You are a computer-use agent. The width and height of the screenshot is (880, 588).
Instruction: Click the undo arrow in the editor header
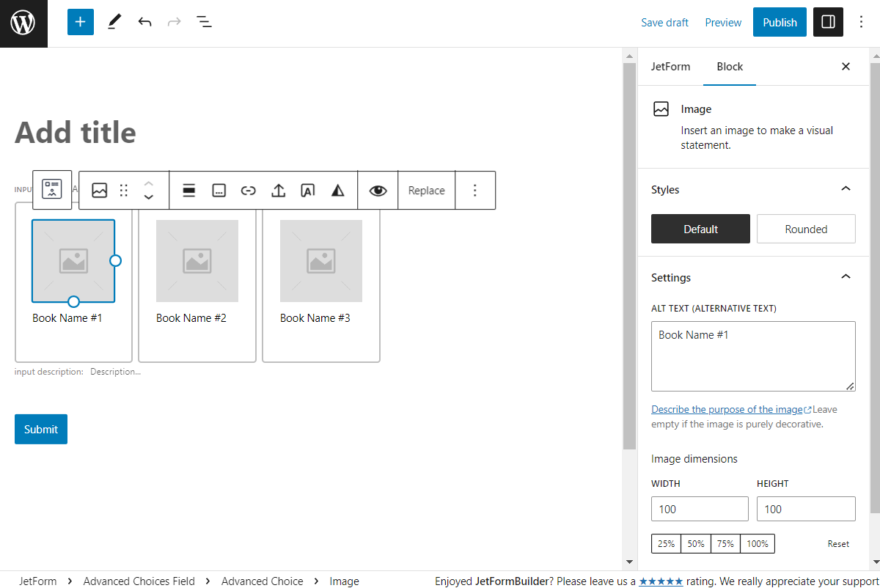pos(144,22)
